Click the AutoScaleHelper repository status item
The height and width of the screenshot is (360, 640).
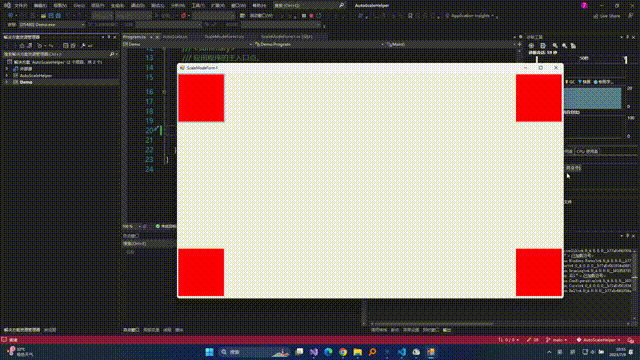pos(599,340)
